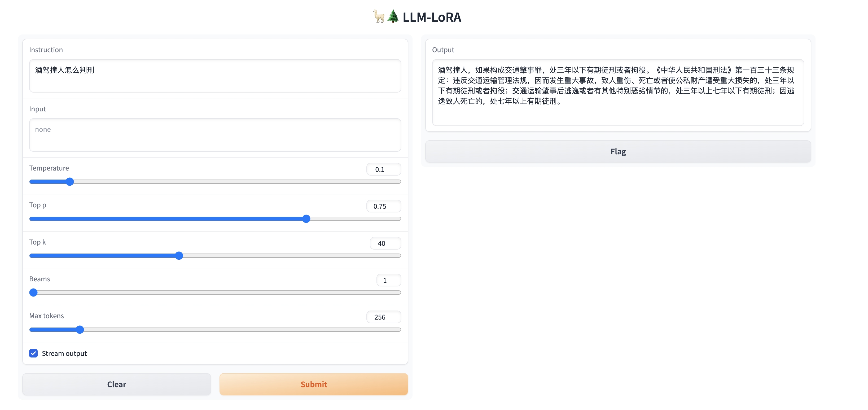Screen dimensions: 868x410
Task: Click the Top p slider handle
Action: point(306,219)
